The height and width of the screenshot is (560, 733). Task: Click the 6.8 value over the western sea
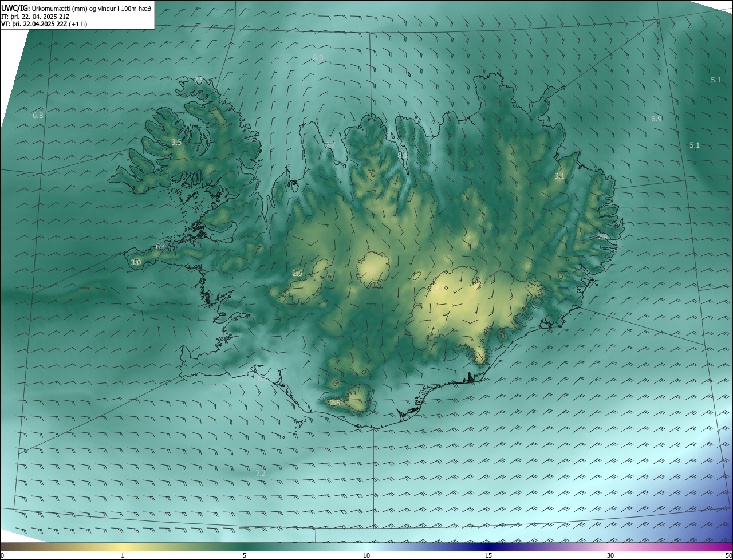(x=38, y=115)
